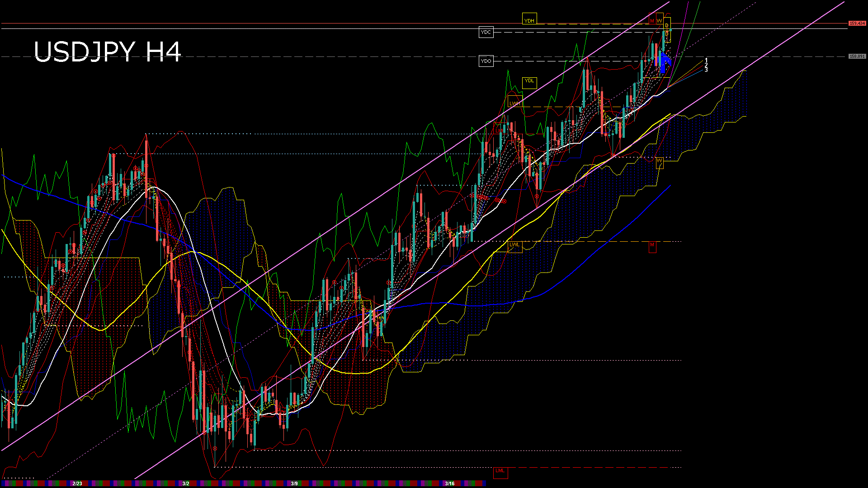Click the 3/2 date marker on timeline
Image resolution: width=868 pixels, height=488 pixels.
(186, 483)
